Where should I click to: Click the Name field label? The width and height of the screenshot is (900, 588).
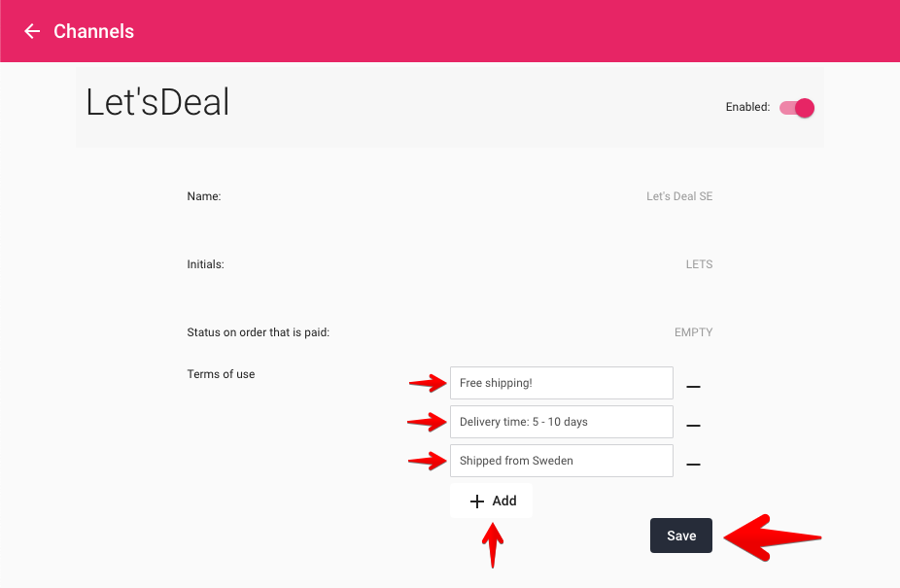204,196
